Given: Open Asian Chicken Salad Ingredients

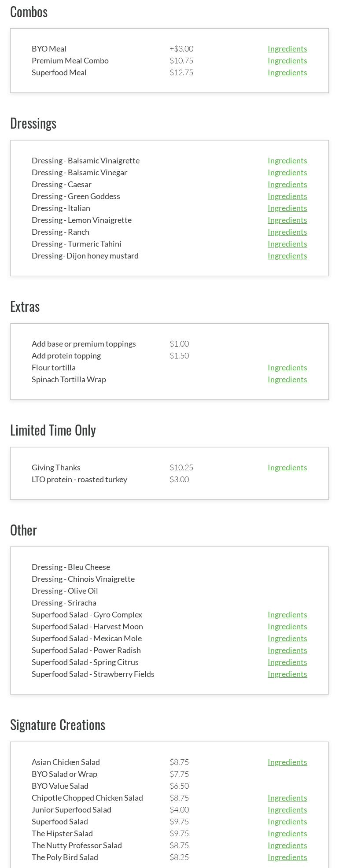Looking at the screenshot, I should point(287,762).
